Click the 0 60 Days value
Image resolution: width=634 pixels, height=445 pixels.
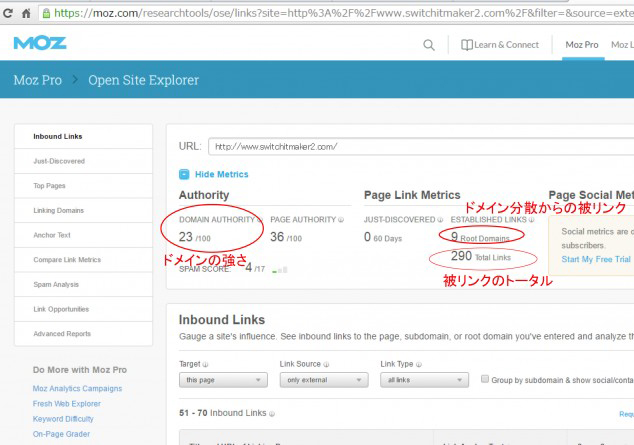[x=383, y=237]
